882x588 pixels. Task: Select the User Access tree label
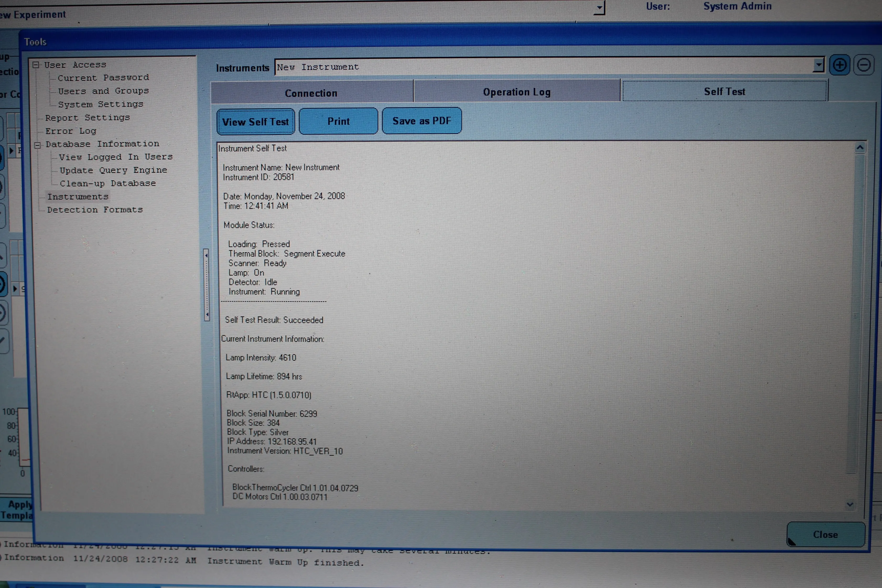[x=75, y=64]
